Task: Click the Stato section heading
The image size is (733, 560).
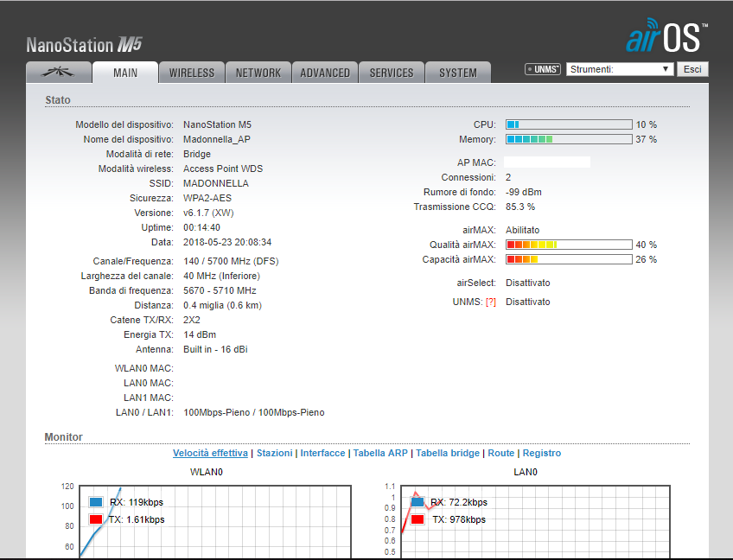Action: coord(58,100)
